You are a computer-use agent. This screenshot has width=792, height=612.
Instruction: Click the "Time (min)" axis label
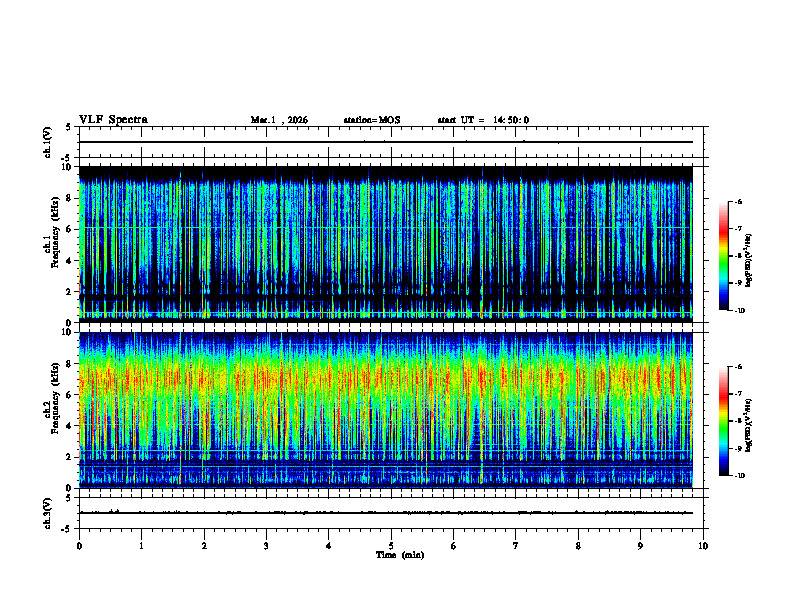tap(400, 555)
